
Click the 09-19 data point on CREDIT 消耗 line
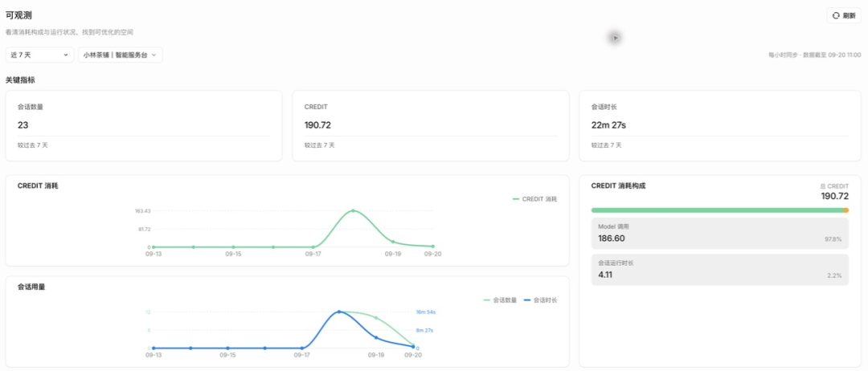392,242
